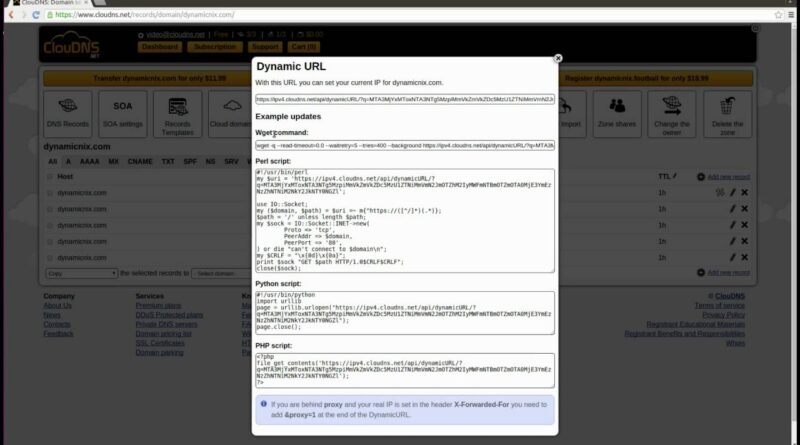Filter records by the SRV tab

point(231,161)
